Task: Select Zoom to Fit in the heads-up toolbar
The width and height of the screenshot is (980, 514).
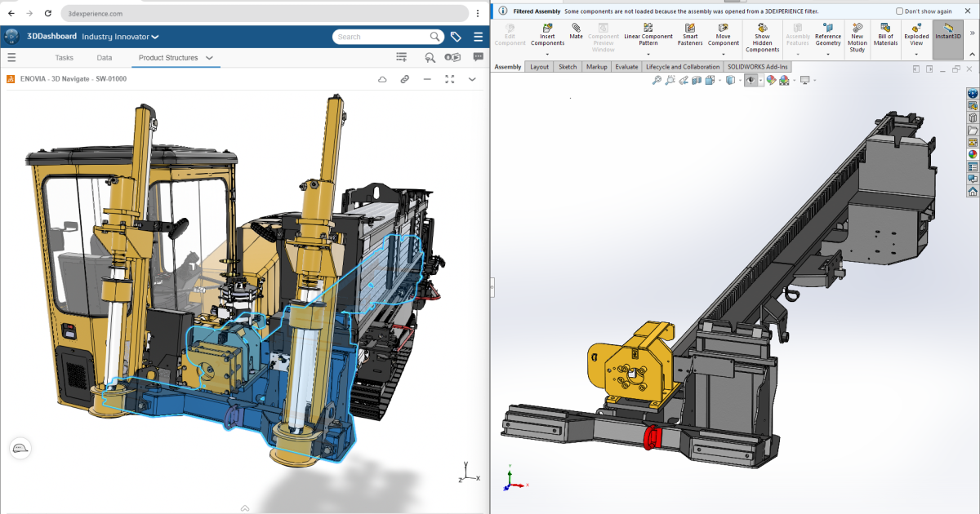Action: [657, 80]
